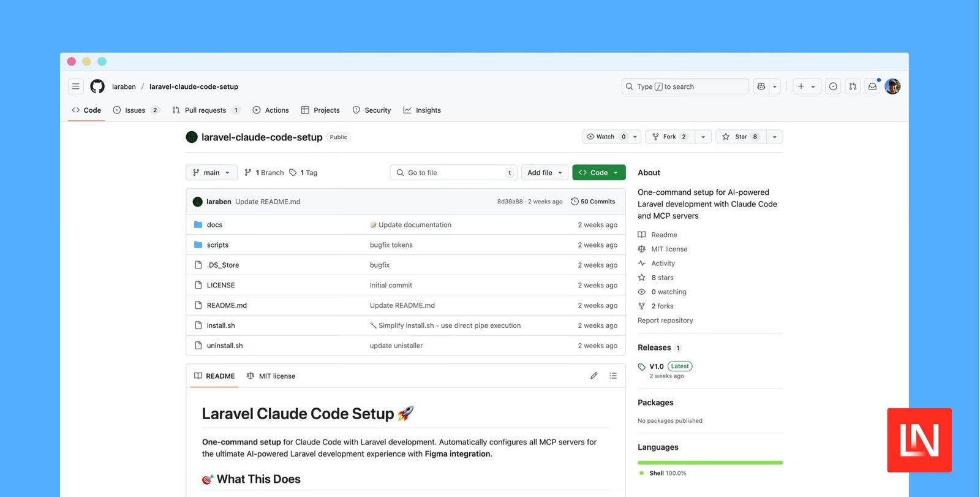Viewport: 980px width, 497px height.
Task: Toggle Watch on this repository
Action: 605,137
